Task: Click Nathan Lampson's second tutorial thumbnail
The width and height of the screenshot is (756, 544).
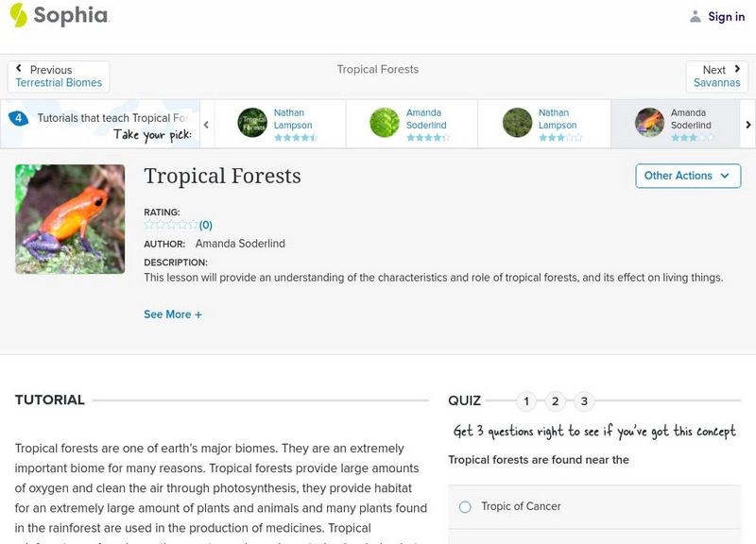Action: [x=516, y=124]
